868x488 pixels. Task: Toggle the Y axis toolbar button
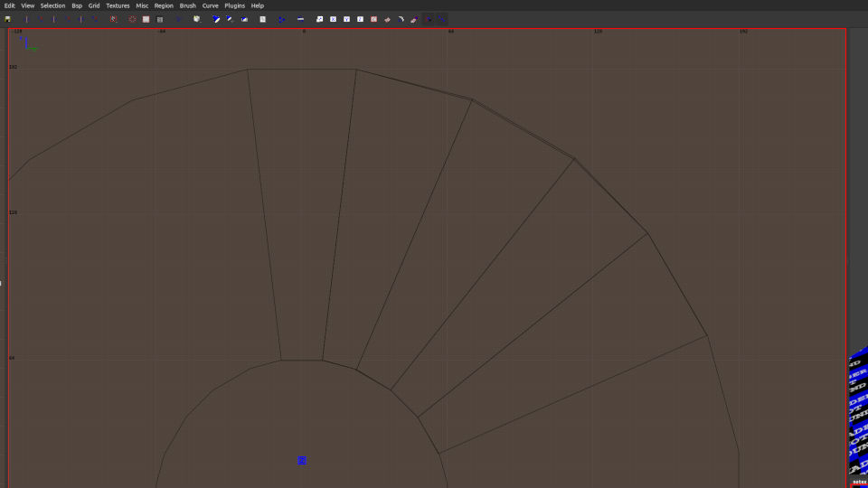346,19
